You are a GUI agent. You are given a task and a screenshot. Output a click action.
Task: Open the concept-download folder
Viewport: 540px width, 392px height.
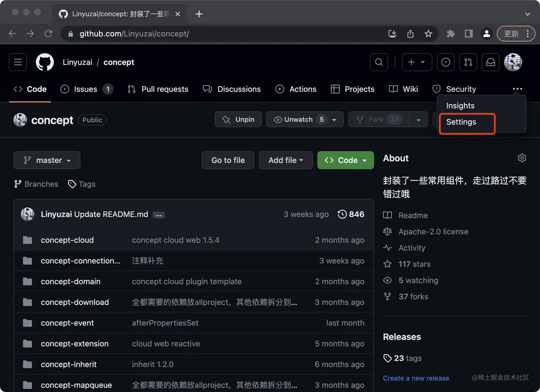pyautogui.click(x=75, y=302)
